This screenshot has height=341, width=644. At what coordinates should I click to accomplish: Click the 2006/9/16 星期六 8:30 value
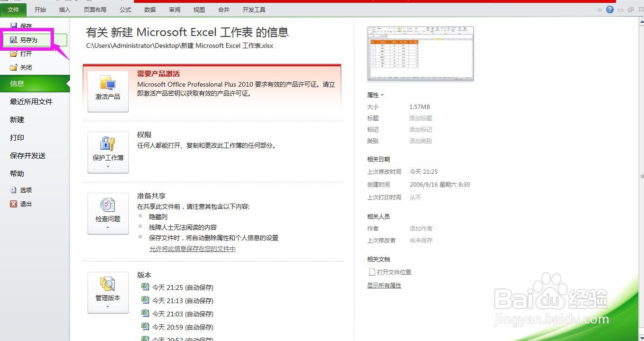(440, 185)
